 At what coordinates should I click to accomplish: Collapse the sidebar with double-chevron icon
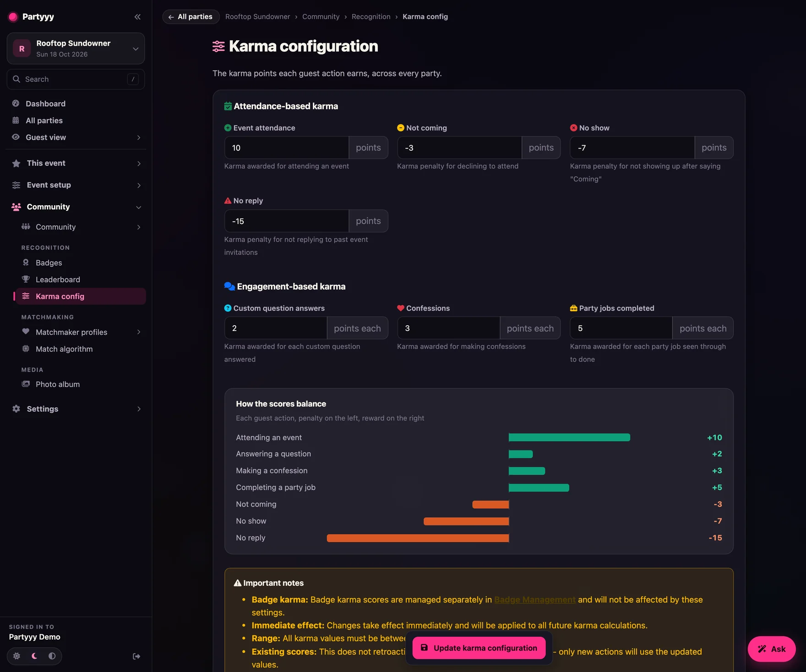pos(137,17)
